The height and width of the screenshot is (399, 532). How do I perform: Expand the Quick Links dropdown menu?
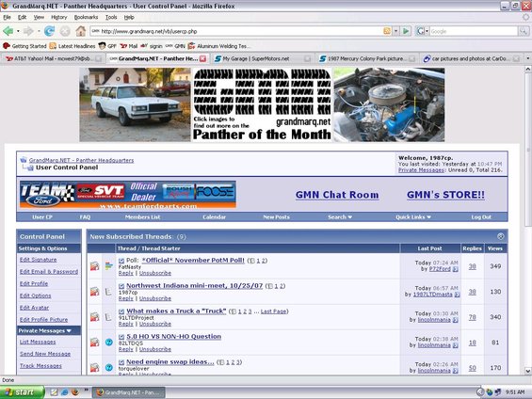[413, 217]
